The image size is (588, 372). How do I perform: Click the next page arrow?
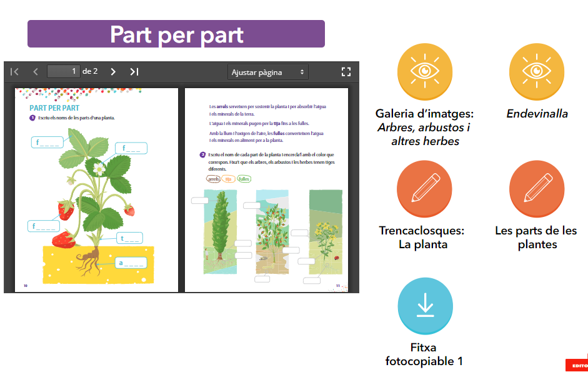[x=113, y=72]
